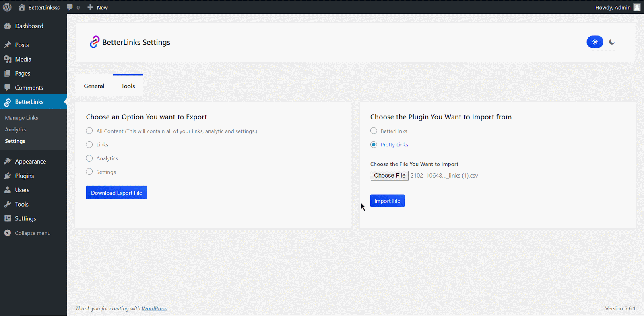Open BetterLinks Settings submenu item

[x=15, y=141]
